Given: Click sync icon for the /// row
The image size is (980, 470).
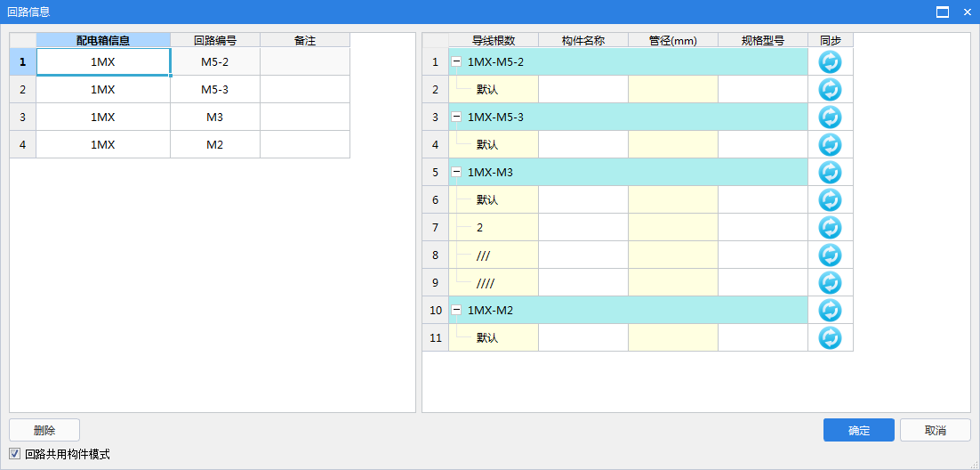Looking at the screenshot, I should click(x=829, y=255).
